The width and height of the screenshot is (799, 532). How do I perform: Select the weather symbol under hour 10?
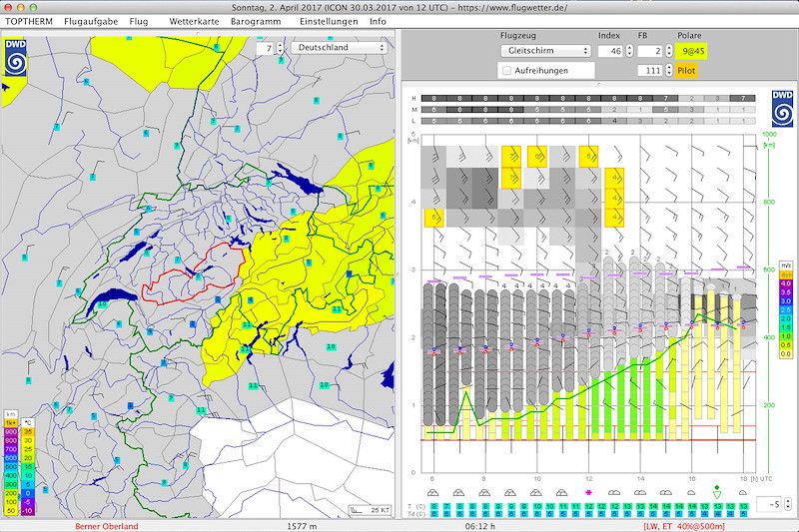click(535, 493)
